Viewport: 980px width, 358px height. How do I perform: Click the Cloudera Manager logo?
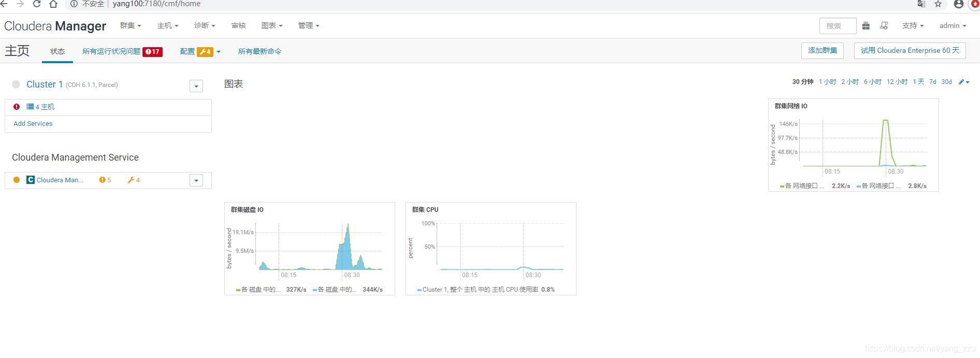point(55,26)
